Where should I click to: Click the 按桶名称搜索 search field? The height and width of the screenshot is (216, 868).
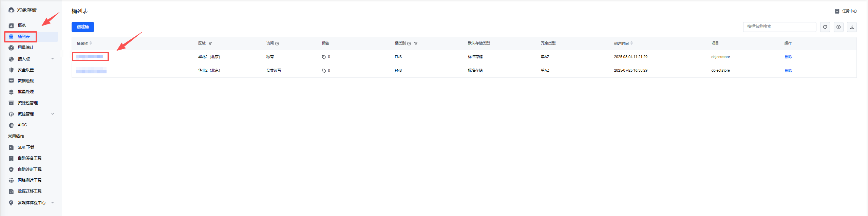pos(779,27)
